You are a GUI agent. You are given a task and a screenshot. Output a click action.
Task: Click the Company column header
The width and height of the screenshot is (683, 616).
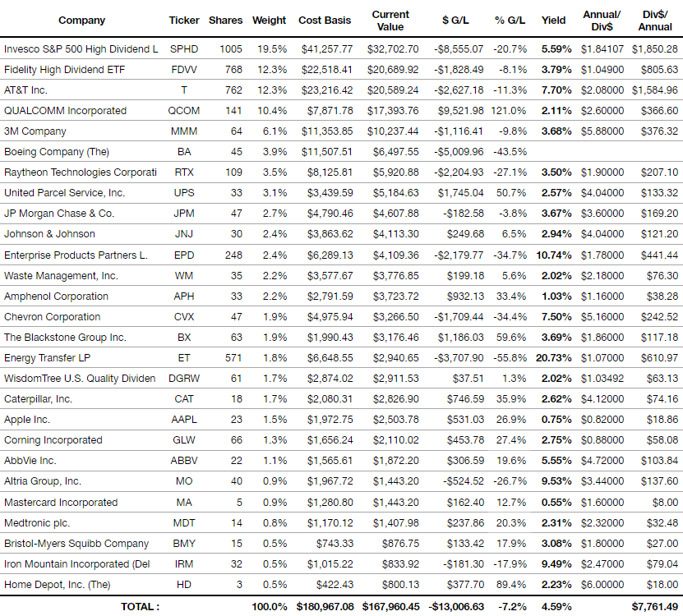click(x=82, y=21)
